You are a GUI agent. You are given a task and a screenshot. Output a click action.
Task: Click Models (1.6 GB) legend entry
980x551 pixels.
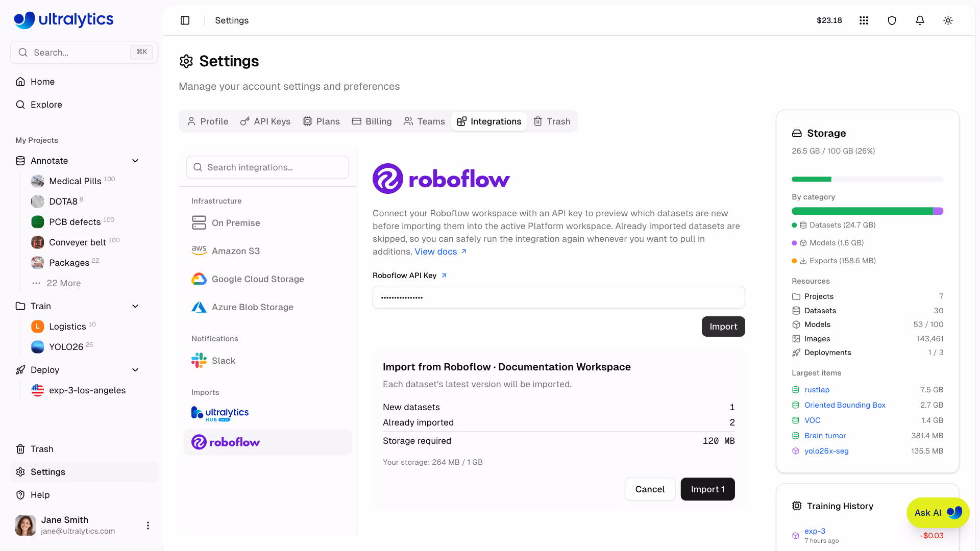tap(828, 243)
